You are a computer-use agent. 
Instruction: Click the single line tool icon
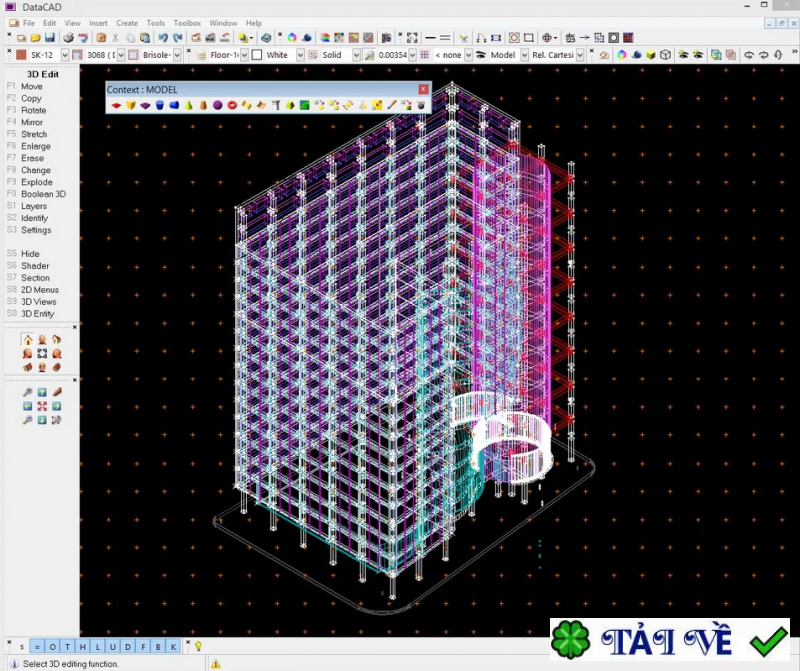click(x=431, y=38)
